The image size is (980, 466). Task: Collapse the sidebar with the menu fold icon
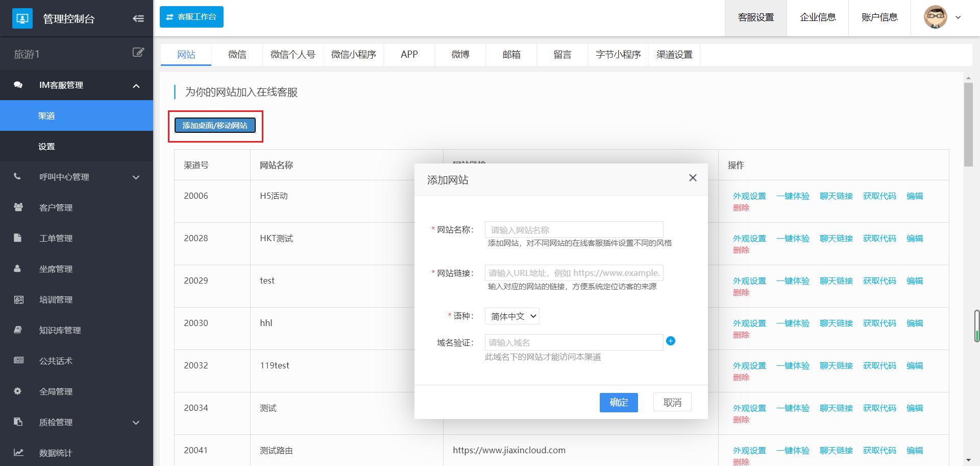(138, 19)
